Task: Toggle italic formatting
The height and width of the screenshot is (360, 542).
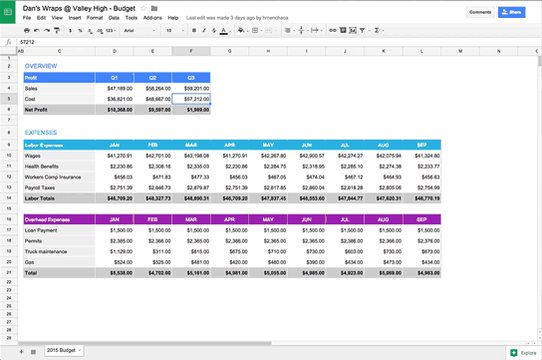Action: tap(204, 30)
